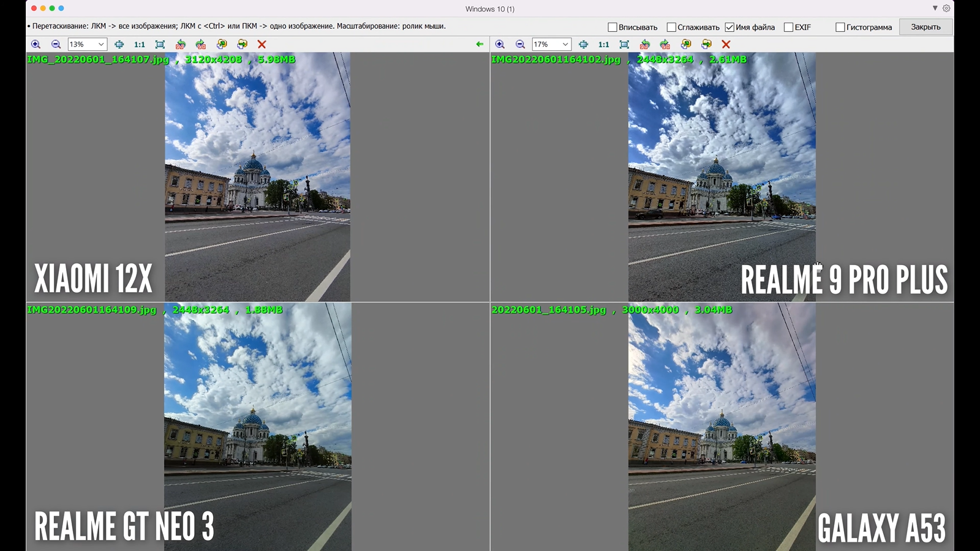Click the green left arrow icon
Viewport: 980px width, 551px height.
[480, 44]
